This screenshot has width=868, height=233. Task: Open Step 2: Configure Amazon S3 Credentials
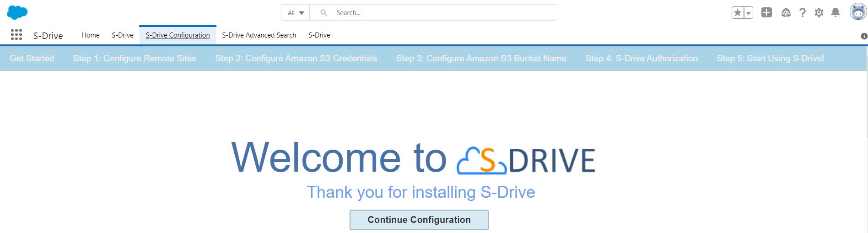(296, 58)
